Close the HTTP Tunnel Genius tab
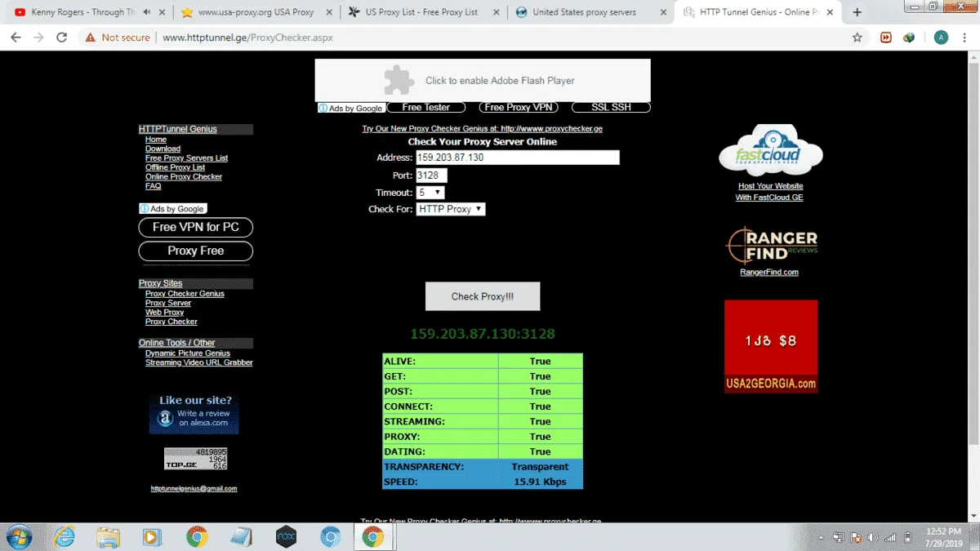 [x=828, y=12]
